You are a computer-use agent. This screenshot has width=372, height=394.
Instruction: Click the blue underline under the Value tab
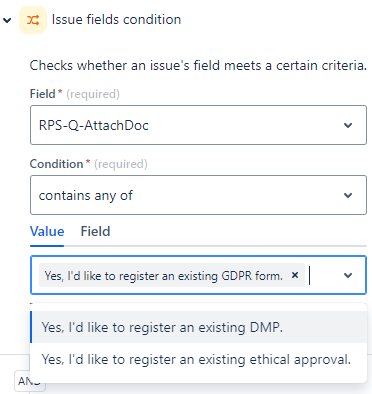[47, 246]
